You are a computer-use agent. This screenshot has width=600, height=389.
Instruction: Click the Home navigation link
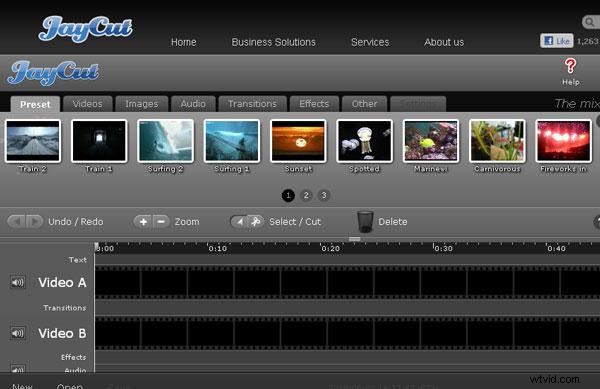(x=184, y=42)
